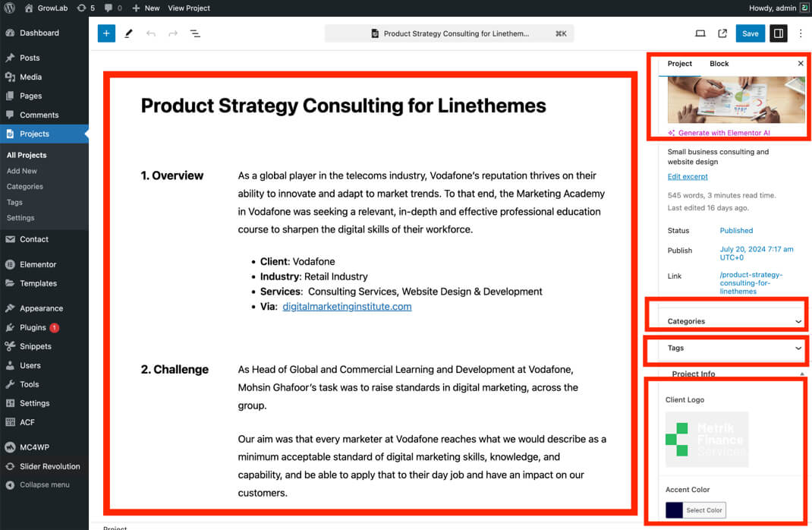Click the Client Logo image thumbnail

tap(707, 439)
